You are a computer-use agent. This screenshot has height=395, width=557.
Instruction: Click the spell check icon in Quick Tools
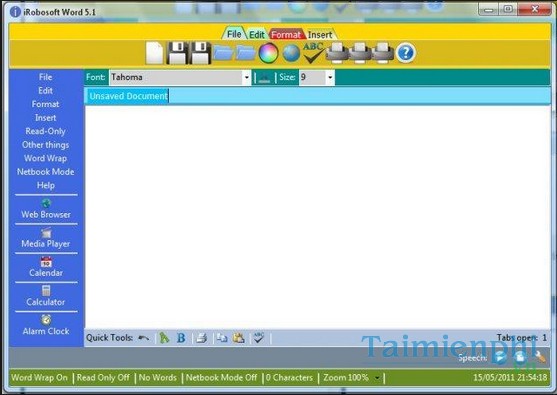coord(259,338)
